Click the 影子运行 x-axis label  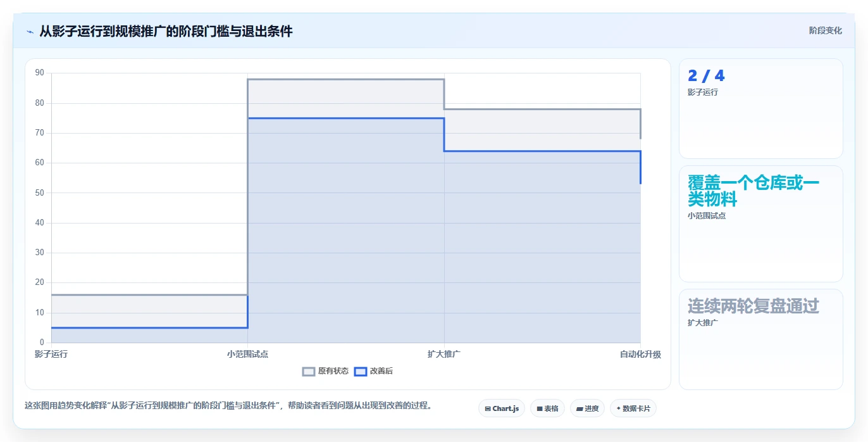51,354
